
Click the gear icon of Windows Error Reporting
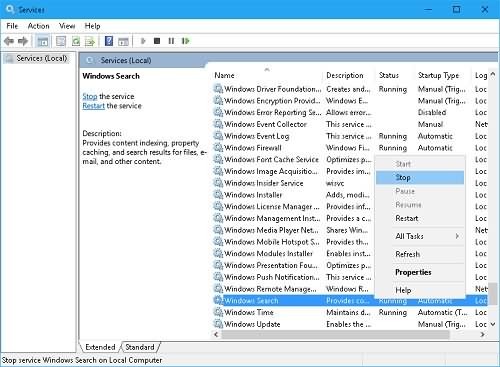pos(218,112)
